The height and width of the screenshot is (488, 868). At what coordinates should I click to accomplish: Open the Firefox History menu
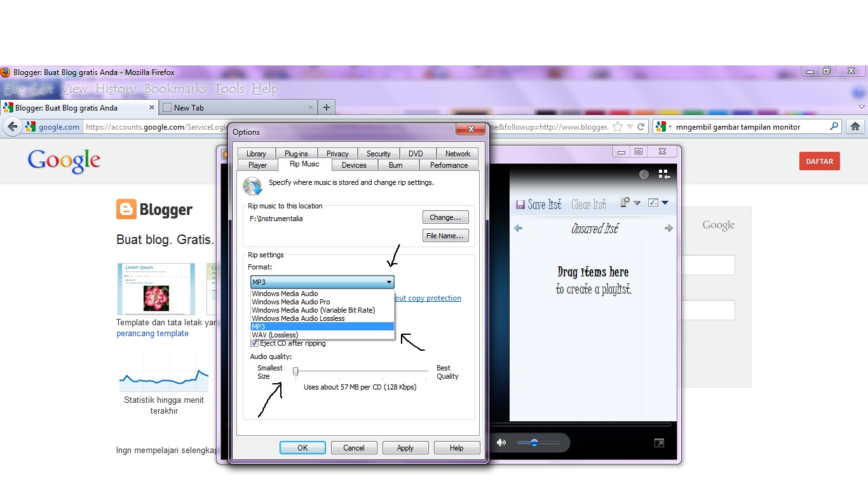pyautogui.click(x=116, y=89)
